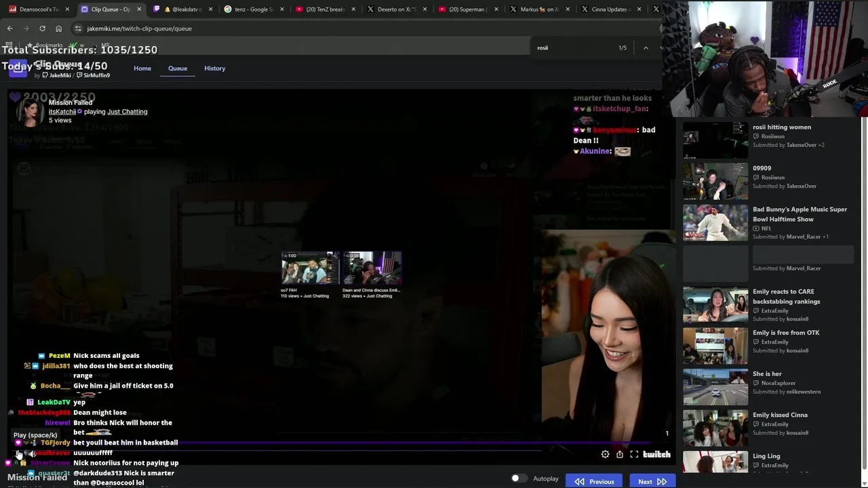Open the player settings gear

[605, 454]
